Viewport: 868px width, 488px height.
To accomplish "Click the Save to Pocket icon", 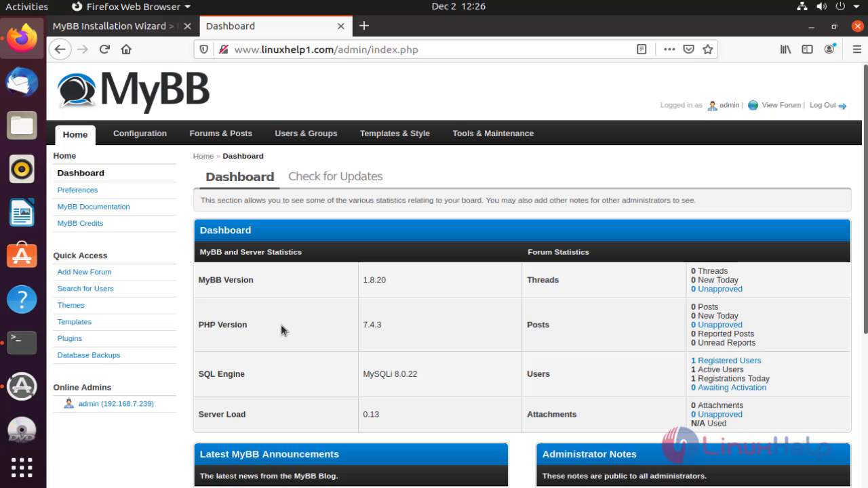I will pos(688,49).
